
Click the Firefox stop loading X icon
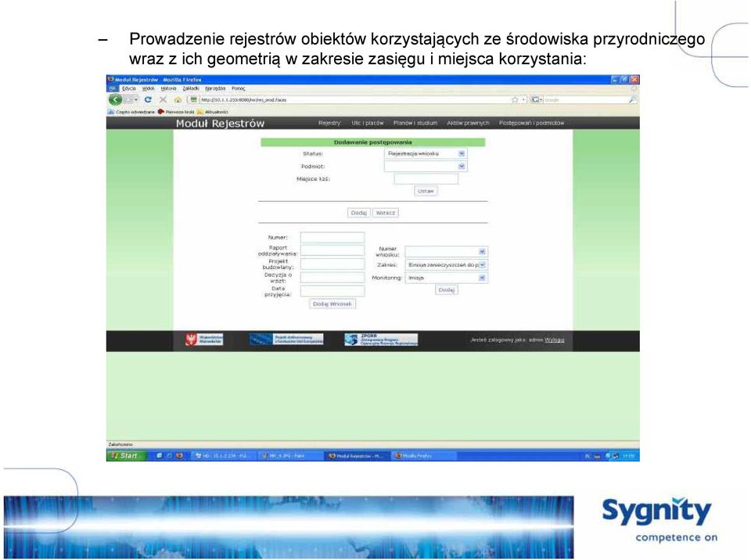point(163,99)
